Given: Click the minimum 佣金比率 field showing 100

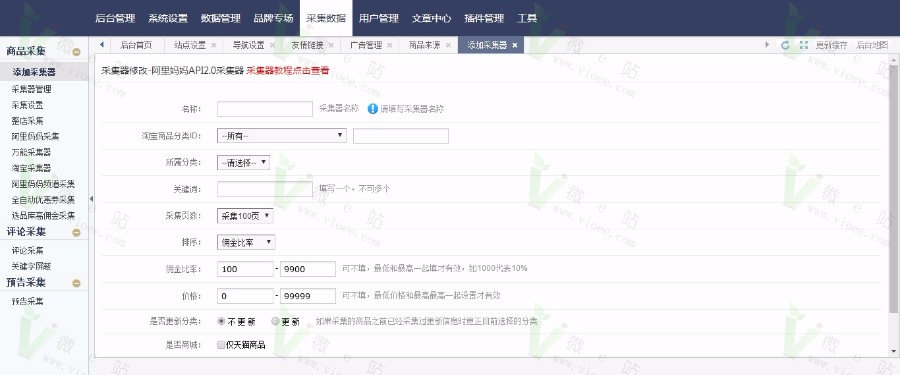Looking at the screenshot, I should coord(246,269).
